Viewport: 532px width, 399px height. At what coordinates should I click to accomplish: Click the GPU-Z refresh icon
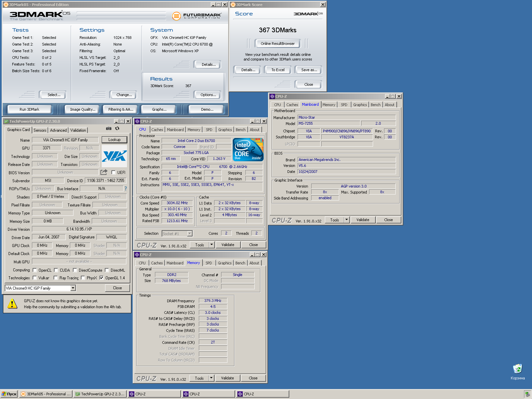[117, 128]
